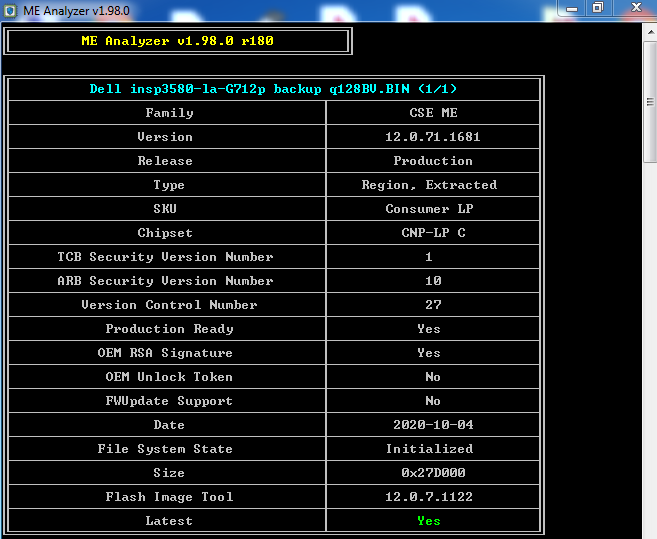
Task: Click the Dell insp3580 file name heading
Action: (273, 89)
